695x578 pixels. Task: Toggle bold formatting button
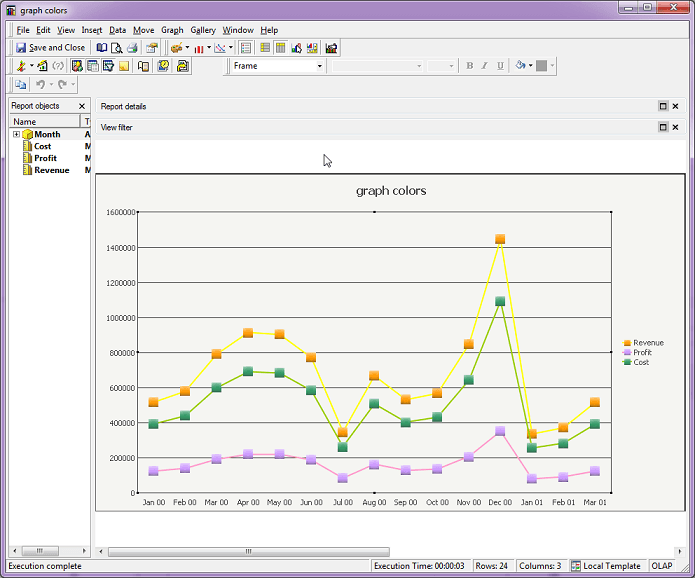click(469, 66)
